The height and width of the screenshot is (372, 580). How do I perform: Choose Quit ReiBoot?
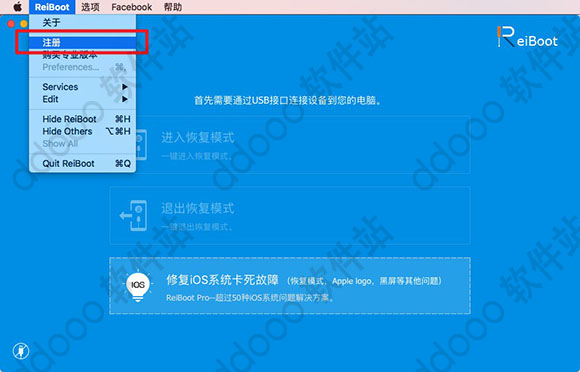(x=82, y=163)
